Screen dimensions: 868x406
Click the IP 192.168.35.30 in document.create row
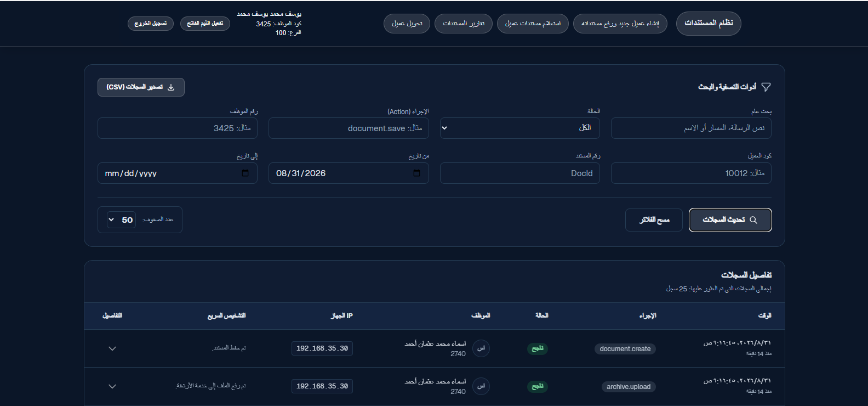322,348
